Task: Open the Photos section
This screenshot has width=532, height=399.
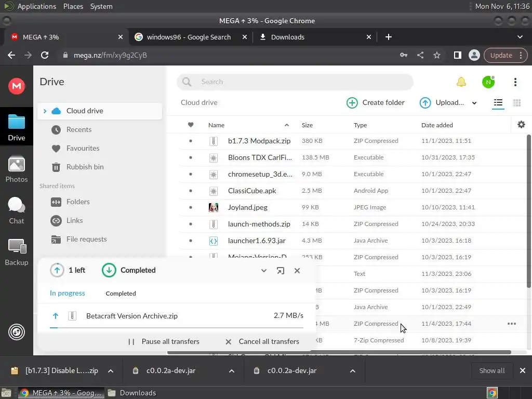Action: coord(16,169)
